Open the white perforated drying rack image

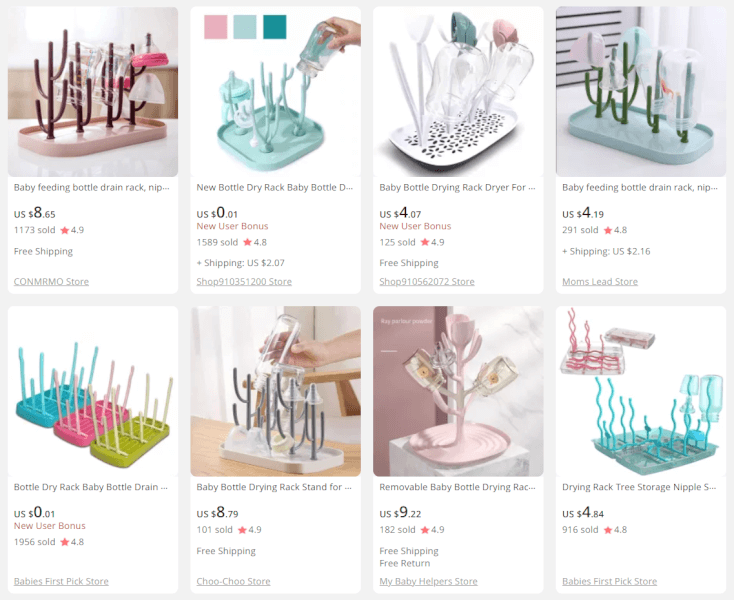pos(458,92)
